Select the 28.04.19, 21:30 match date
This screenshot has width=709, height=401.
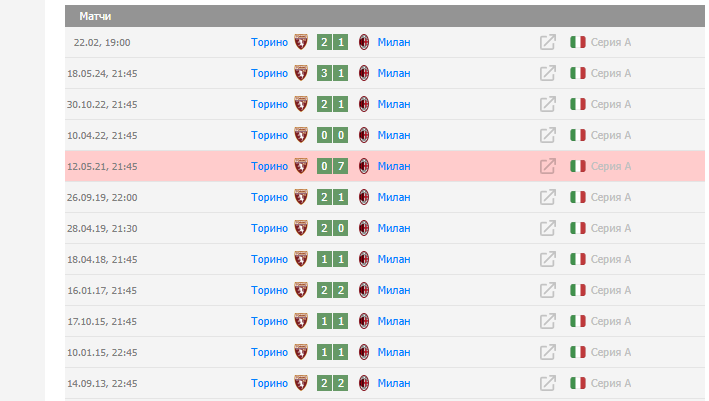click(102, 228)
